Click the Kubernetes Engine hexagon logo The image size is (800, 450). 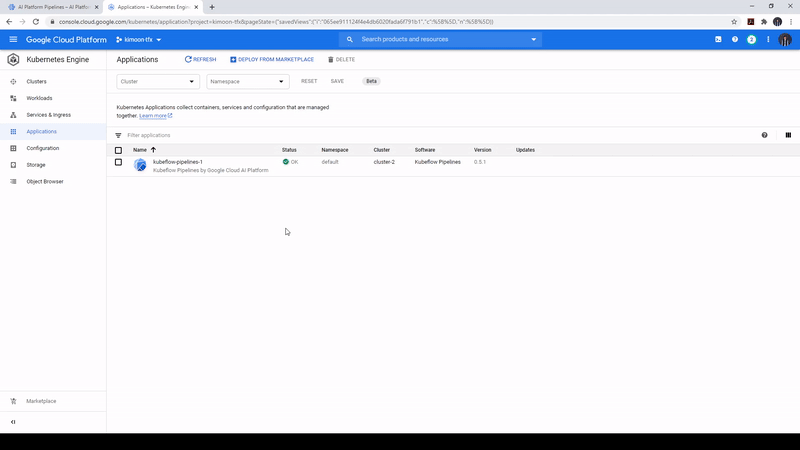[x=13, y=60]
